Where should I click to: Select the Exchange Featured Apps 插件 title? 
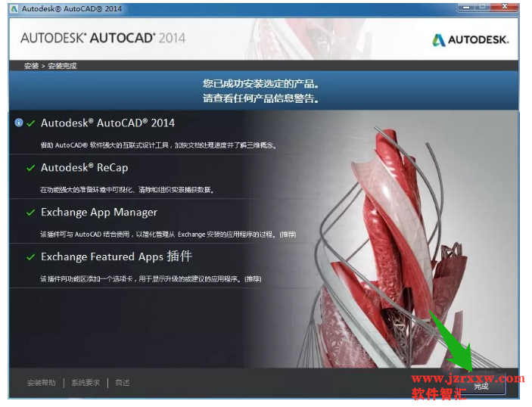point(117,256)
